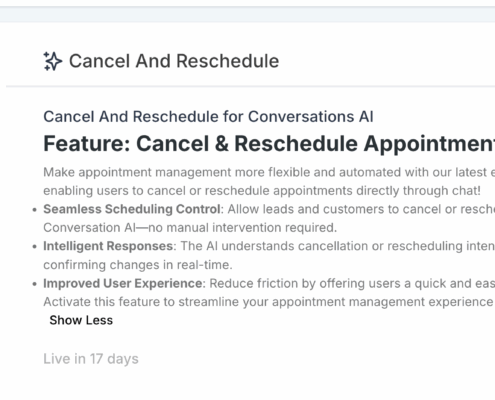Click the Allow leads and customers text
This screenshot has height=400, width=495.
(361, 209)
